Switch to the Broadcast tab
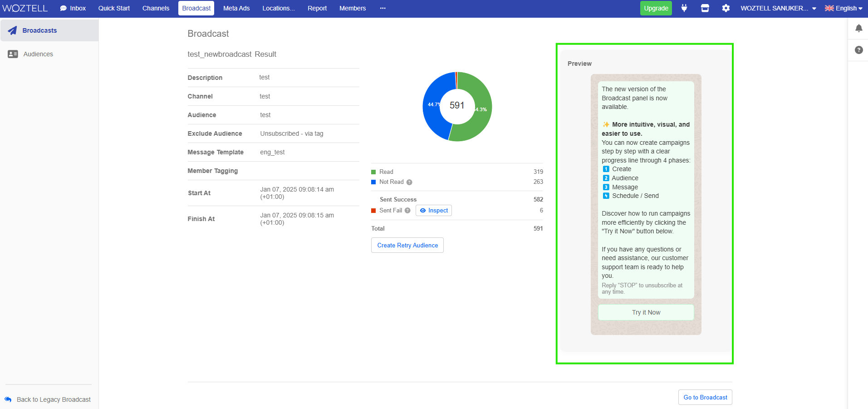868x409 pixels. [x=196, y=8]
